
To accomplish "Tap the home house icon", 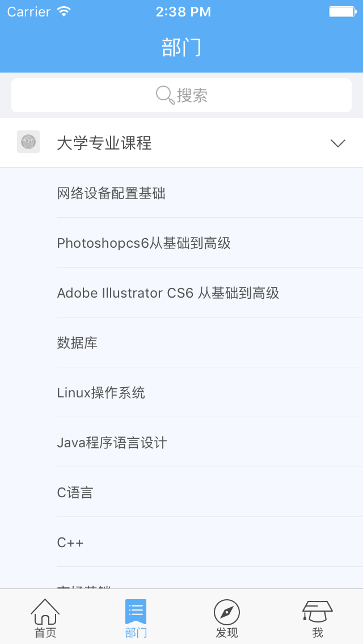I will [x=45, y=611].
